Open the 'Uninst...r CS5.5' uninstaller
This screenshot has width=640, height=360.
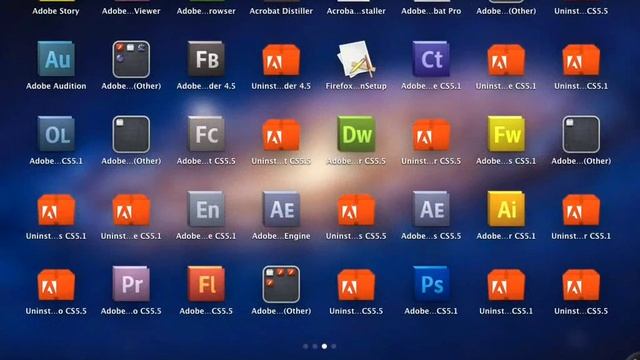point(431,135)
